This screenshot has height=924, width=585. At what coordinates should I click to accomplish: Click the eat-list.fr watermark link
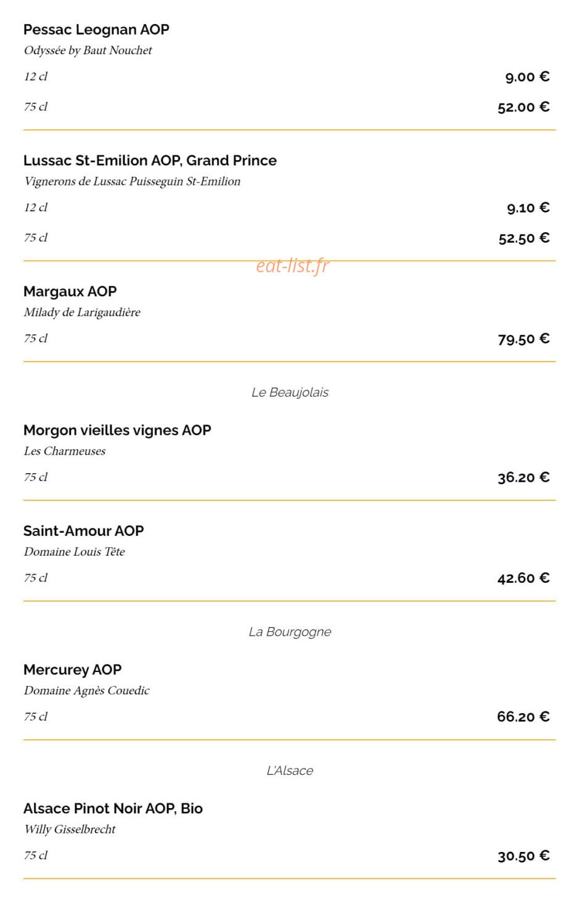coord(292,265)
